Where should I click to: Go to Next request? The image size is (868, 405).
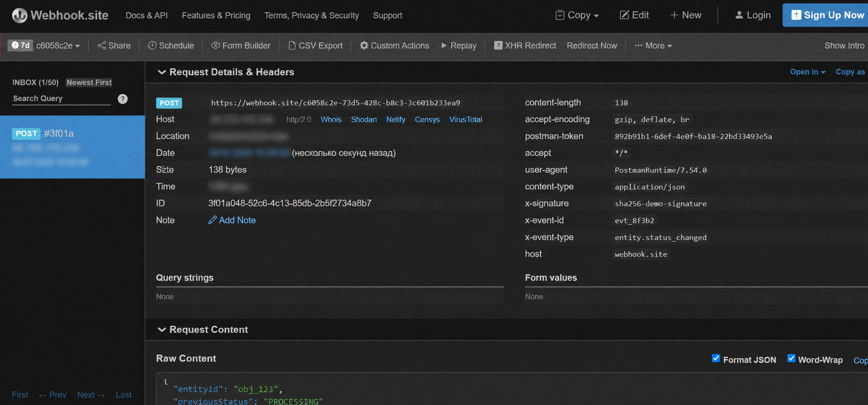pos(91,395)
